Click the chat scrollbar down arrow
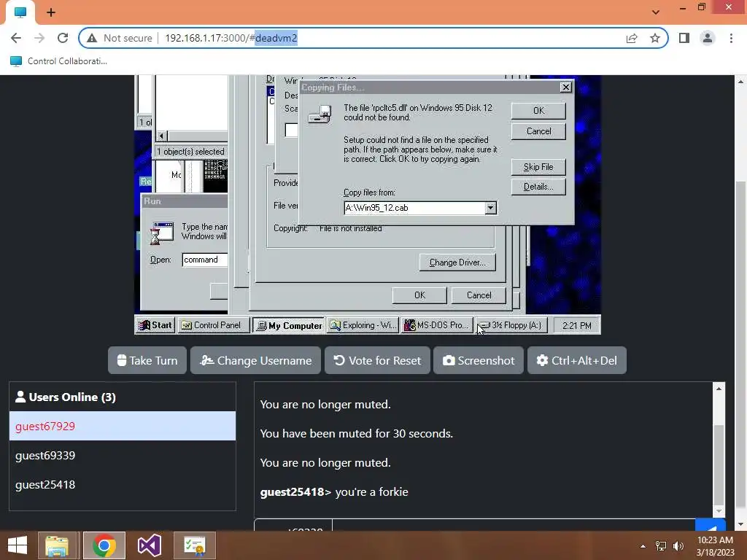Image resolution: width=747 pixels, height=560 pixels. (719, 511)
